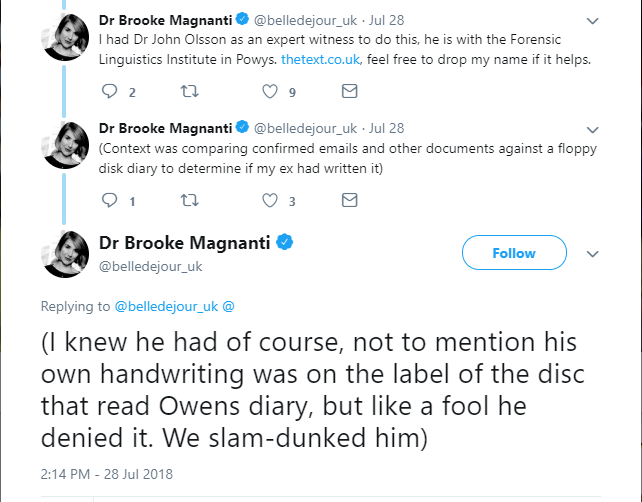Like the tweet with 9 likes
The image size is (642, 502).
(x=269, y=92)
